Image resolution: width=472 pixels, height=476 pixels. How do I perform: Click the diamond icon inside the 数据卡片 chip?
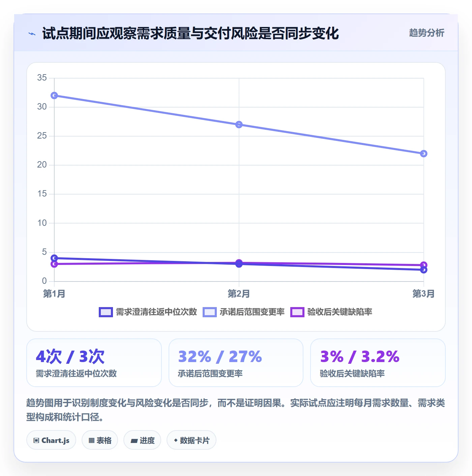[x=176, y=440]
